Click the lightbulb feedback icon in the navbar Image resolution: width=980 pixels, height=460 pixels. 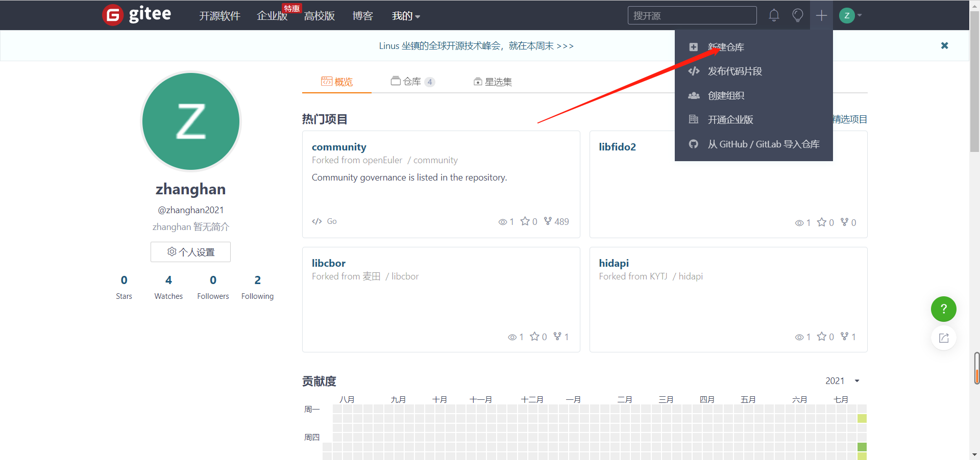[797, 15]
